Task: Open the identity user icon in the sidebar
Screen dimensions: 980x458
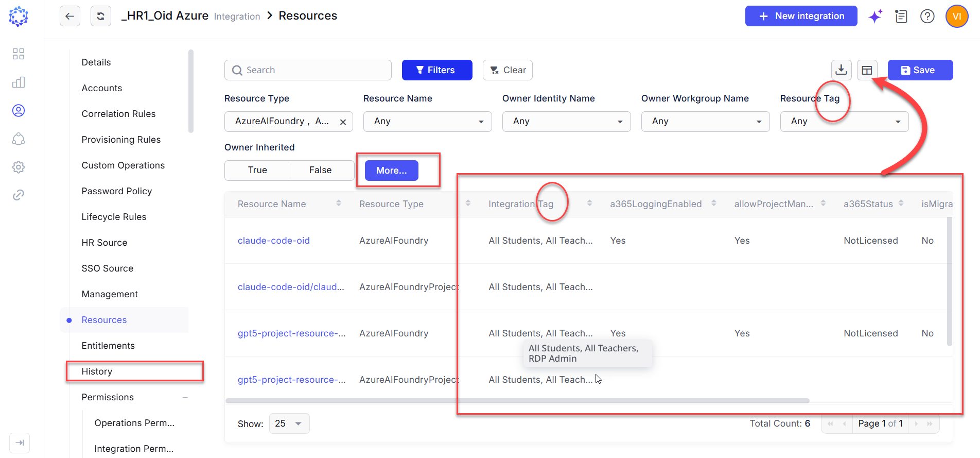Action: point(19,111)
